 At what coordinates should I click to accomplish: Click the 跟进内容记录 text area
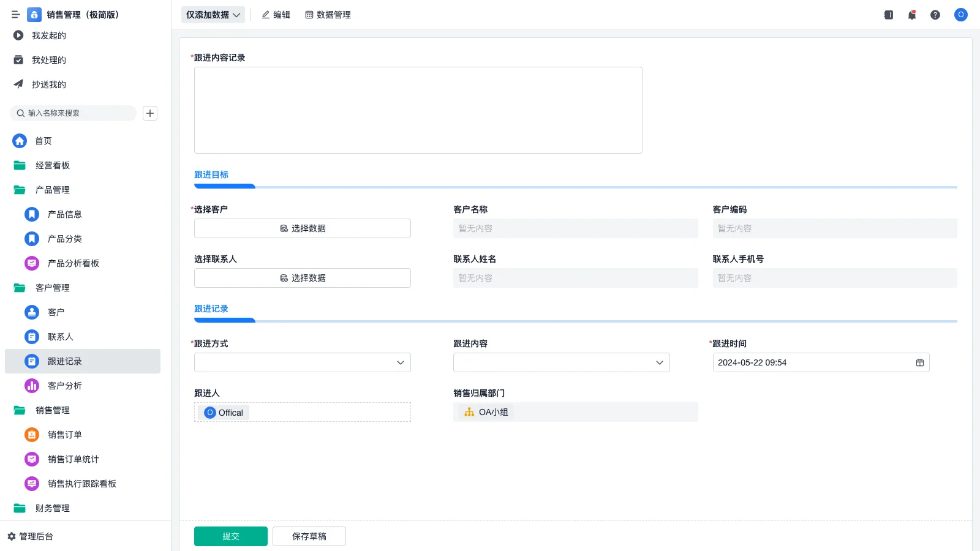[418, 110]
